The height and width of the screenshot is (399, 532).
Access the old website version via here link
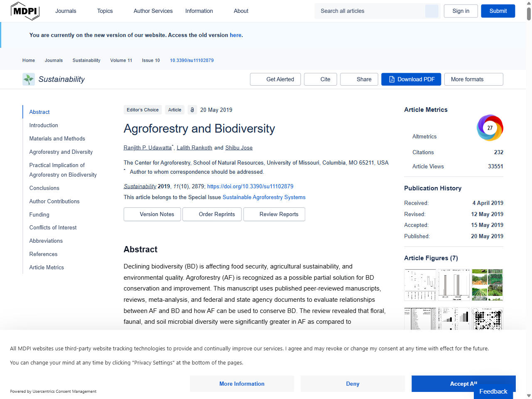pos(235,35)
